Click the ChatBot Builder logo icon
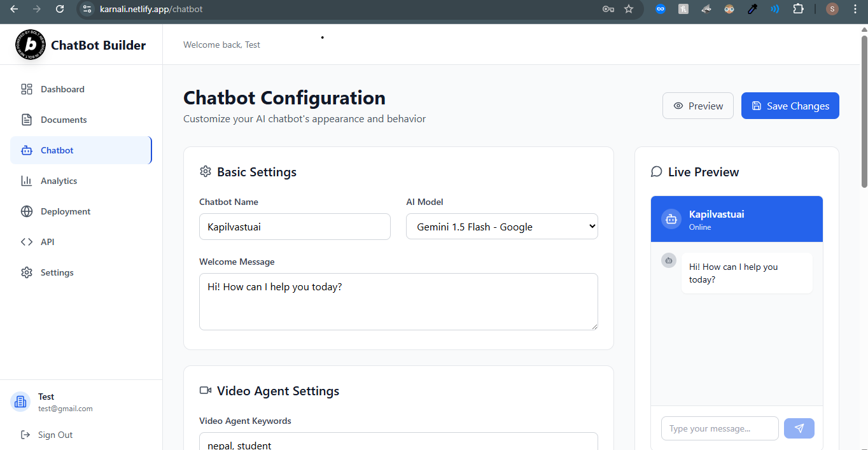Image resolution: width=868 pixels, height=450 pixels. (30, 45)
